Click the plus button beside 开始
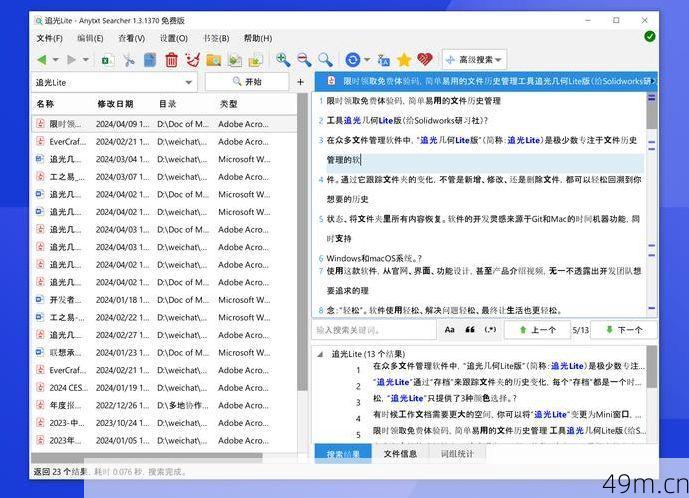The width and height of the screenshot is (689, 498). pyautogui.click(x=301, y=82)
